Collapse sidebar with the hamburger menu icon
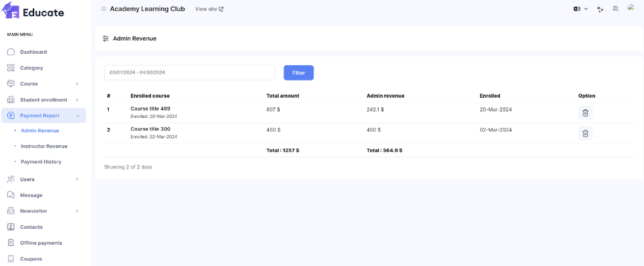 tap(103, 9)
